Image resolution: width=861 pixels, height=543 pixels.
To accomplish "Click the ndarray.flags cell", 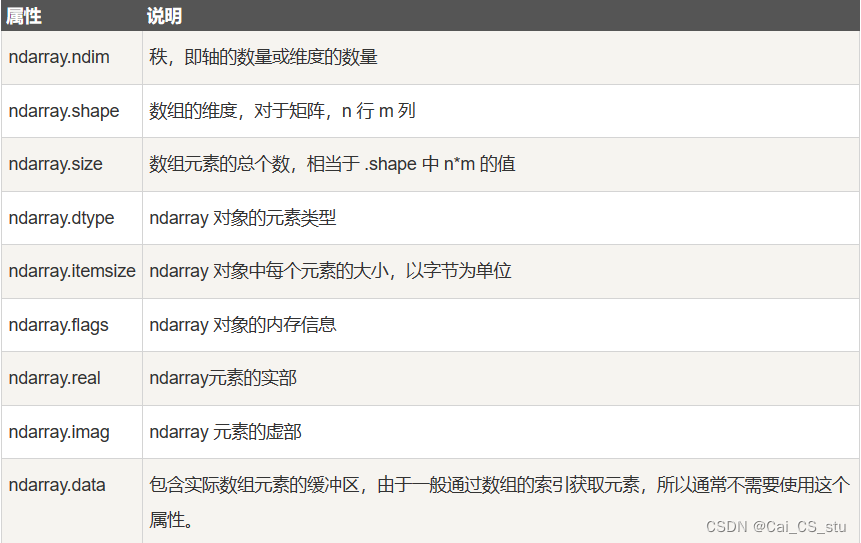I will (72, 325).
